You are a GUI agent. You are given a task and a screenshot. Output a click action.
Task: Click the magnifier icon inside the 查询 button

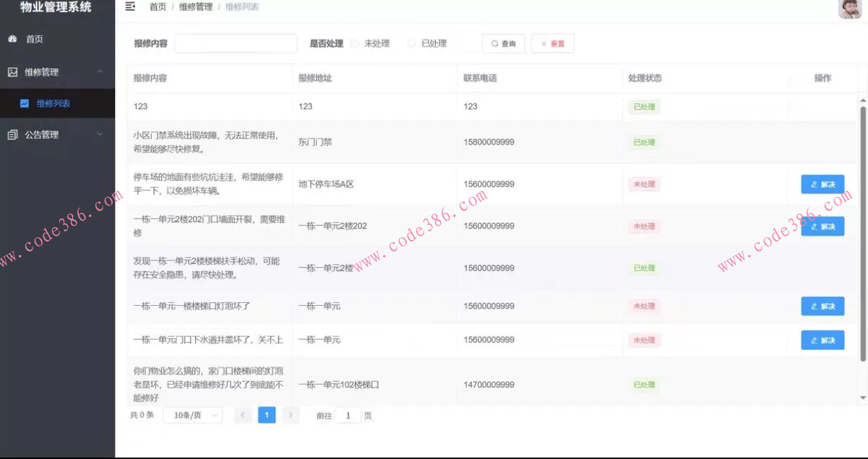[494, 43]
